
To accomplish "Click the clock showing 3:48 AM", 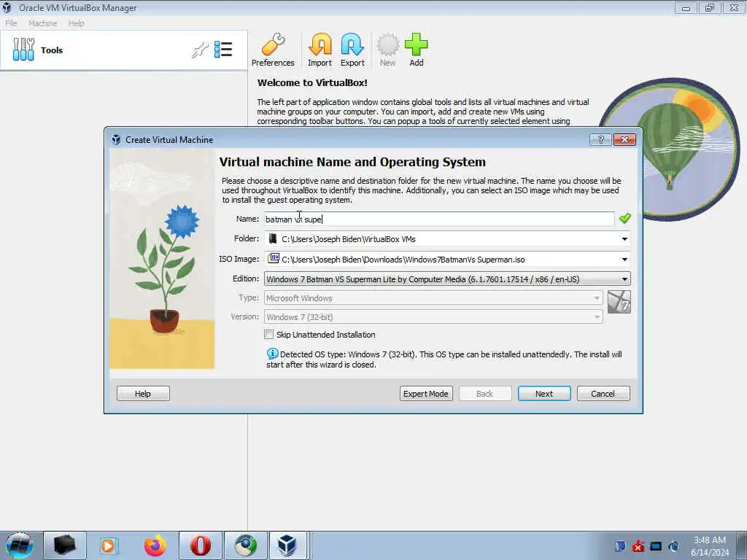I will (x=710, y=540).
